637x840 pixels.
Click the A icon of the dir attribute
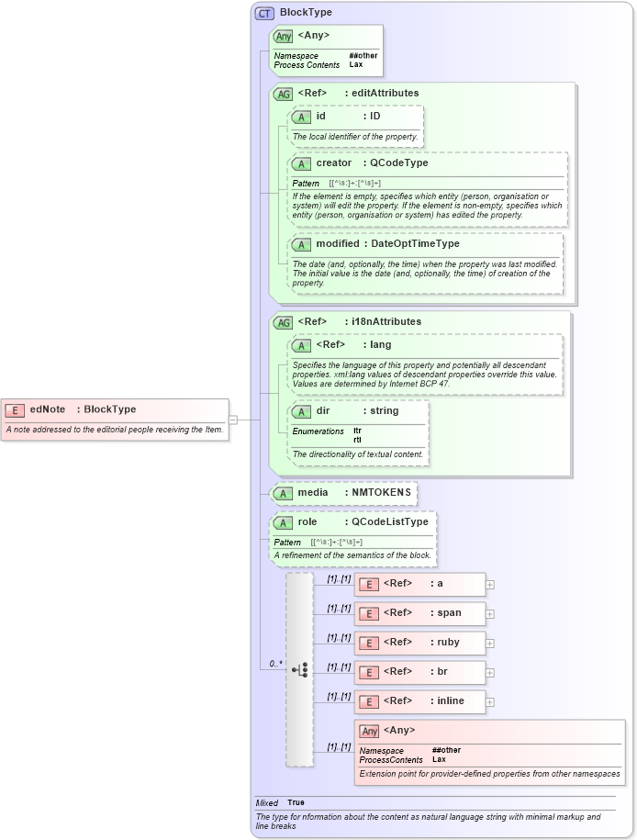pyautogui.click(x=302, y=412)
